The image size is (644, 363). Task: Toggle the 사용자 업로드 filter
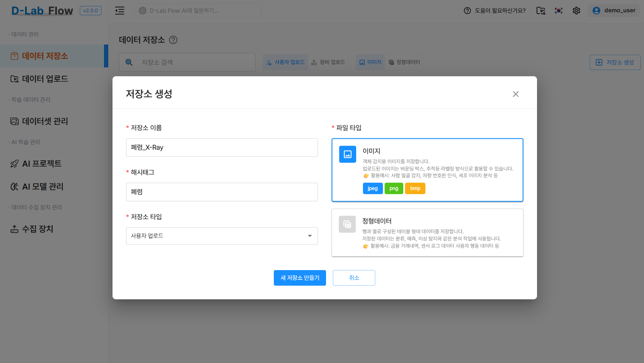pos(285,62)
